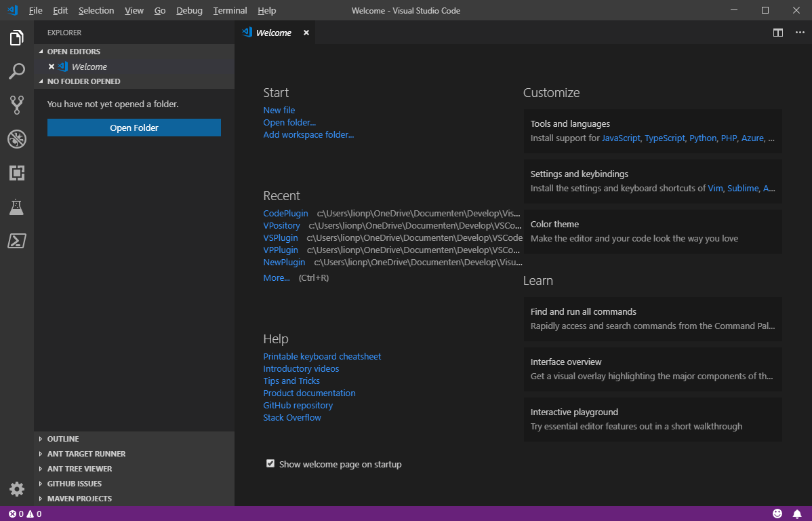The height and width of the screenshot is (521, 812).
Task: Click the Manage gear icon
Action: click(16, 489)
